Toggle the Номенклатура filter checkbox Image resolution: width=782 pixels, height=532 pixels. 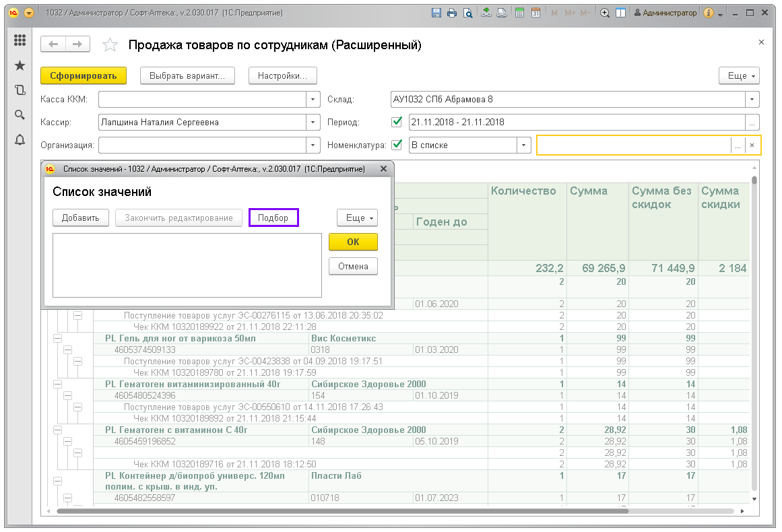click(x=397, y=144)
